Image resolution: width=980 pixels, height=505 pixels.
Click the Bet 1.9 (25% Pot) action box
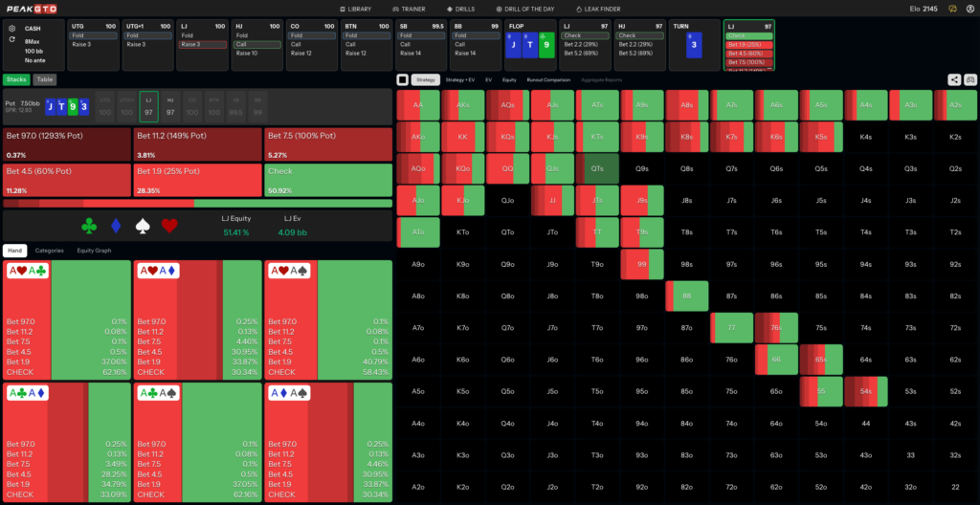tap(197, 181)
